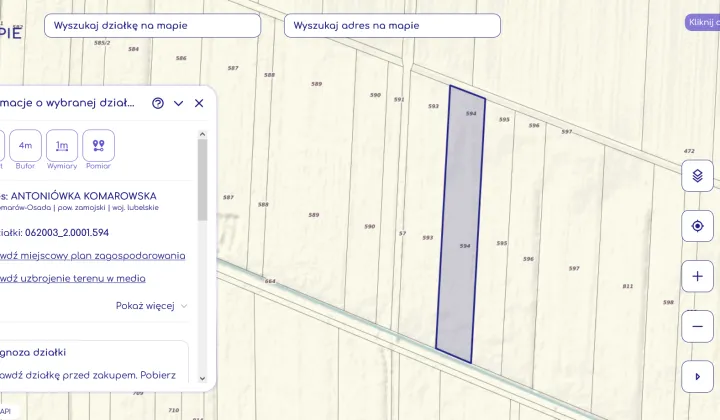Activate the Wymiary dimensions tool

[62, 148]
